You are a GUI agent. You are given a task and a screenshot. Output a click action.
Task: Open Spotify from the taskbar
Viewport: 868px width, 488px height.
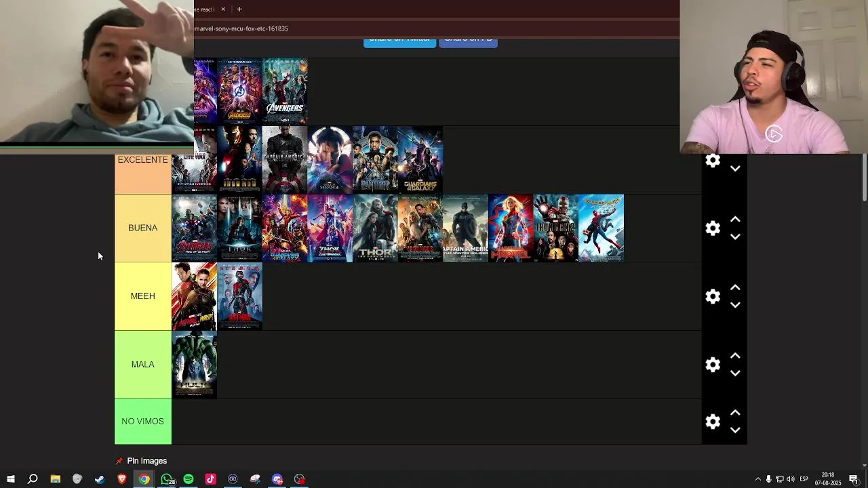click(x=189, y=479)
